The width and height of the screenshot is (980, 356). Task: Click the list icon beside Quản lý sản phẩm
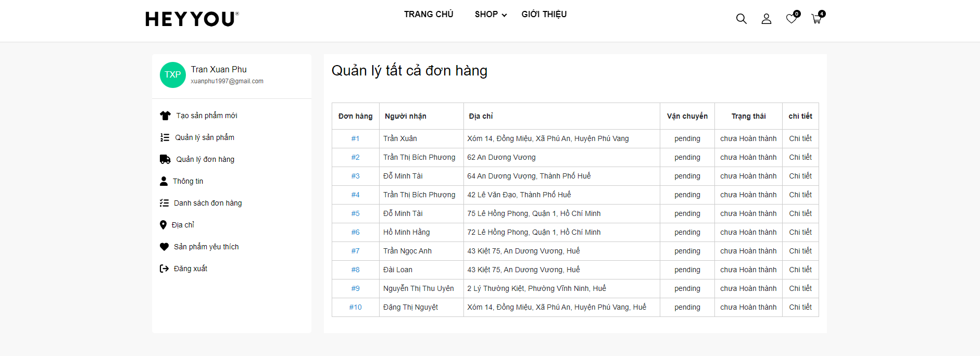[x=165, y=137]
